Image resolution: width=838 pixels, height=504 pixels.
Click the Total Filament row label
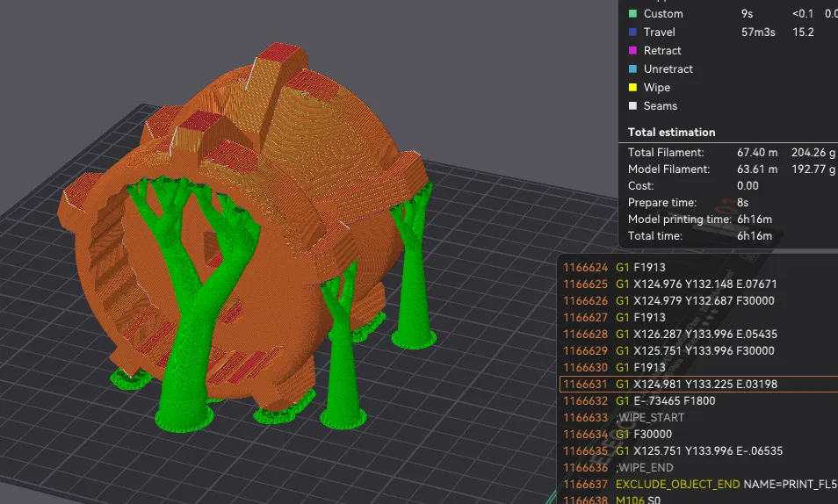[666, 152]
